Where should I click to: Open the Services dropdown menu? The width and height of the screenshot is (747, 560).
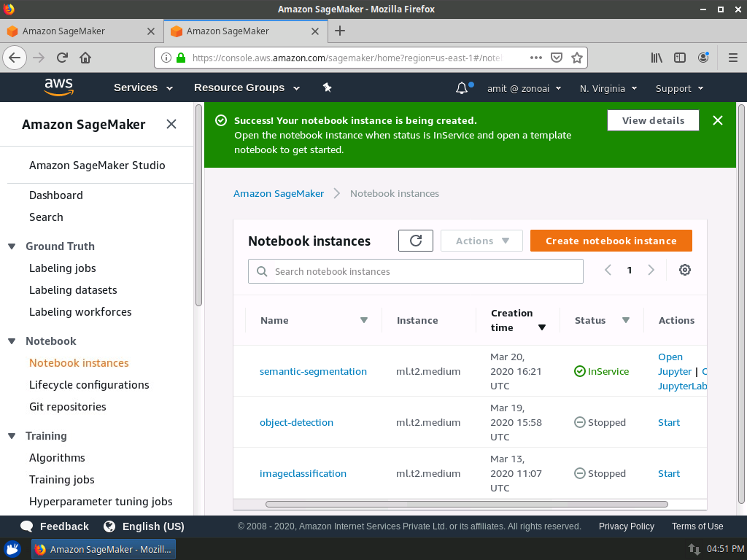[x=143, y=87]
